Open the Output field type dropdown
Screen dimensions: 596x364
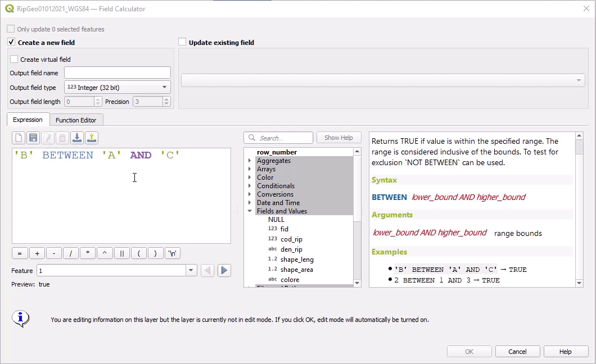pyautogui.click(x=118, y=87)
